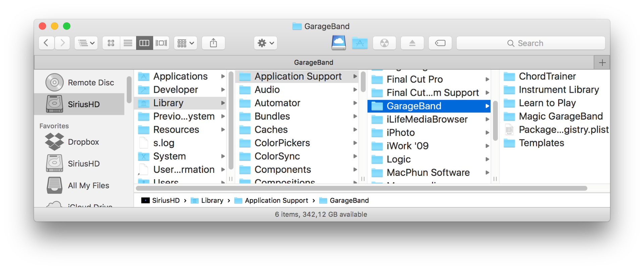Select the Components folder
Screen dimensions: 644x270
[x=297, y=170]
